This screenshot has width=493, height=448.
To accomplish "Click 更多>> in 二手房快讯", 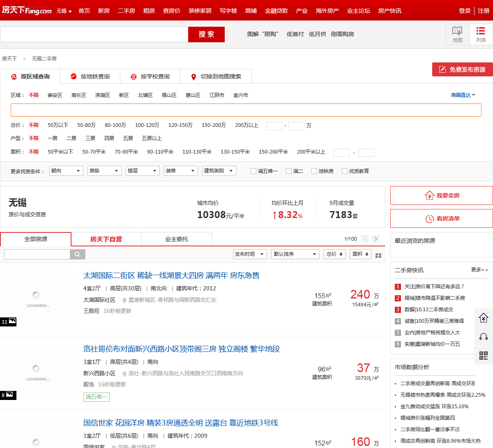I will click(x=479, y=270).
